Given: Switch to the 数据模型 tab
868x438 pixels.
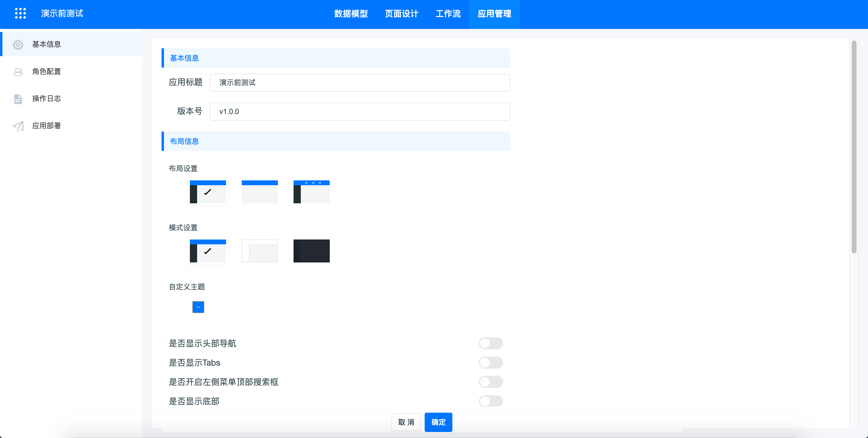Looking at the screenshot, I should [x=351, y=14].
